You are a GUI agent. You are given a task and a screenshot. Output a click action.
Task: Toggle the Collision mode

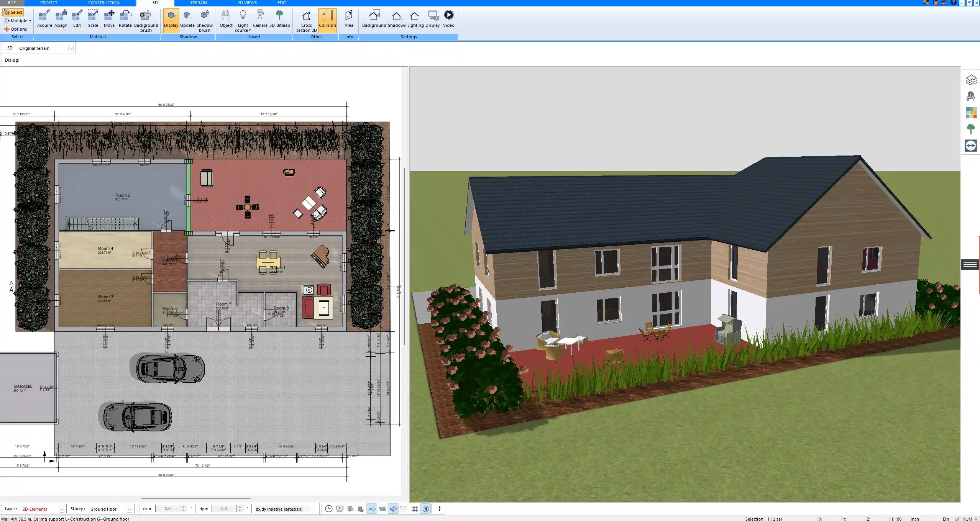pos(327,20)
